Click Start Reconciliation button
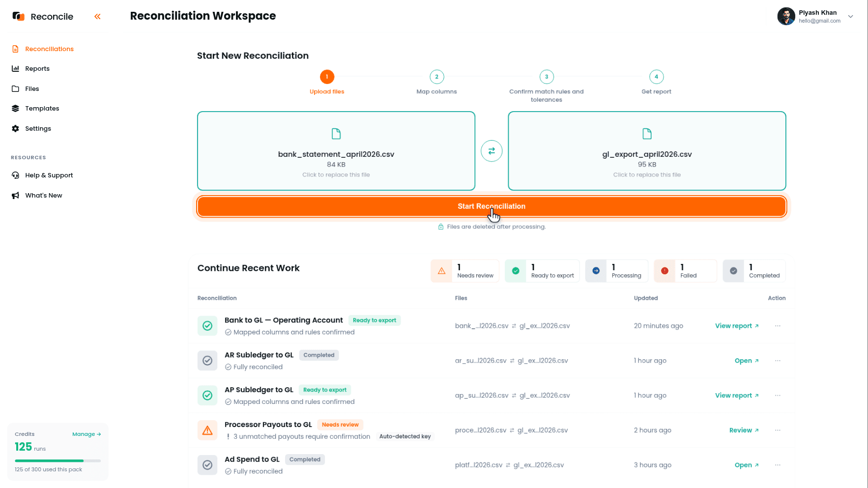Screen dimensions: 868x488 (x=492, y=206)
